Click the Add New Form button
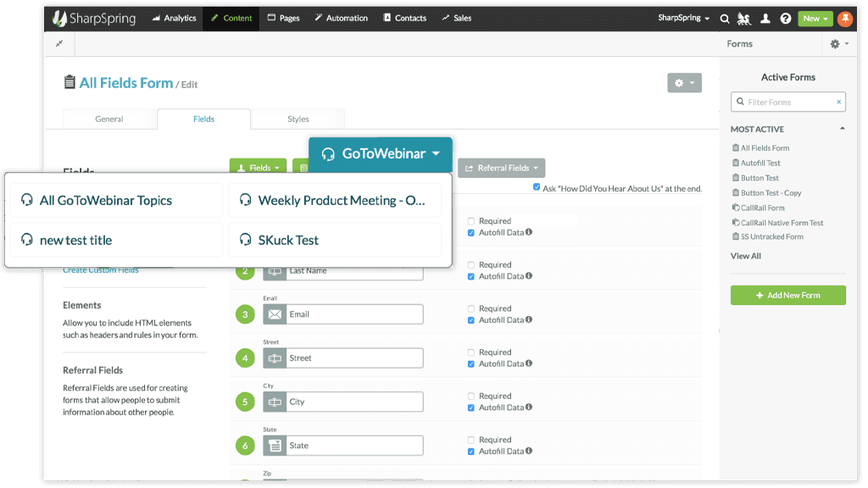The image size is (868, 488). (x=787, y=296)
